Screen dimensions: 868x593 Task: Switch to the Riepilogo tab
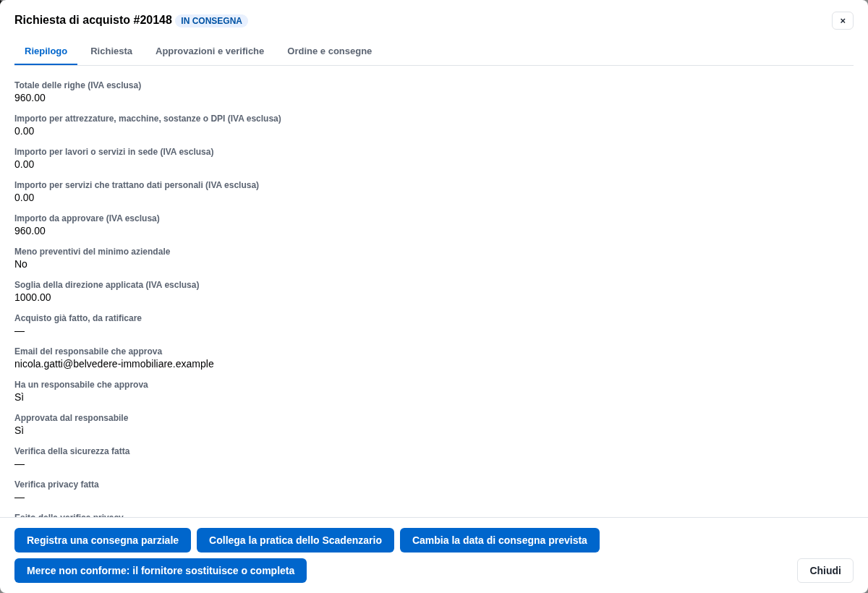(46, 51)
